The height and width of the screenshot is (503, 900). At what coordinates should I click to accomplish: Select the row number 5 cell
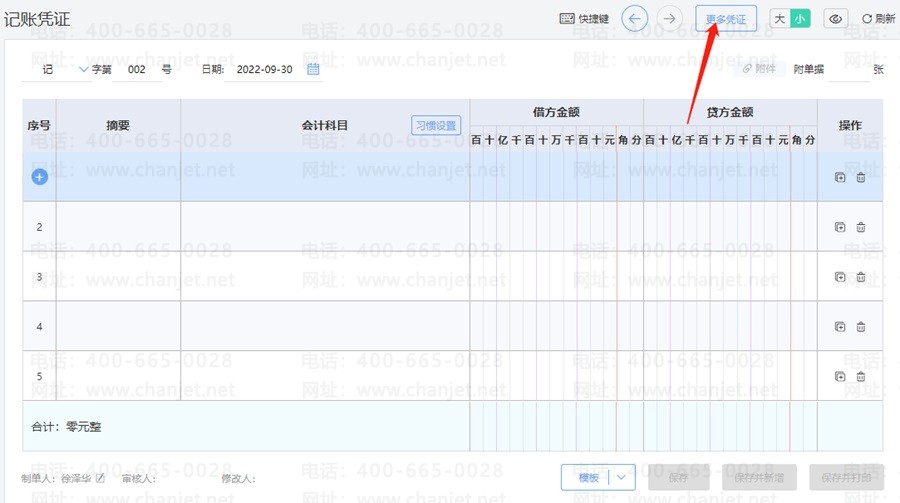click(x=40, y=376)
